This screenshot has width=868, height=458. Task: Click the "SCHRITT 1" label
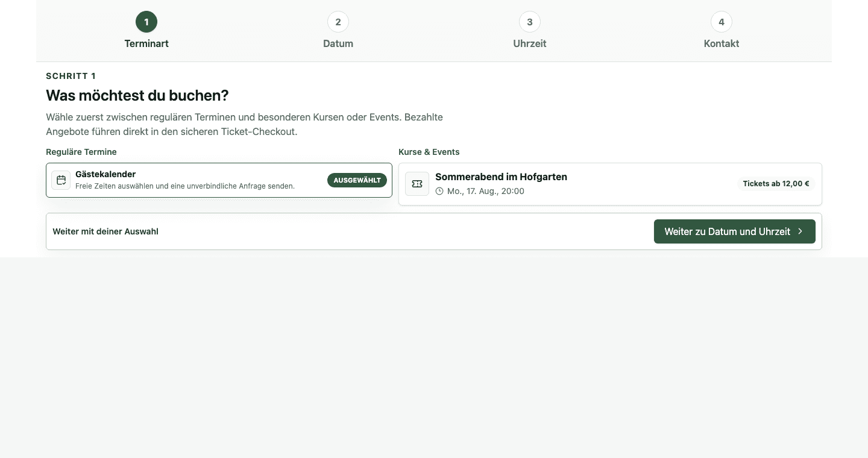pyautogui.click(x=71, y=76)
